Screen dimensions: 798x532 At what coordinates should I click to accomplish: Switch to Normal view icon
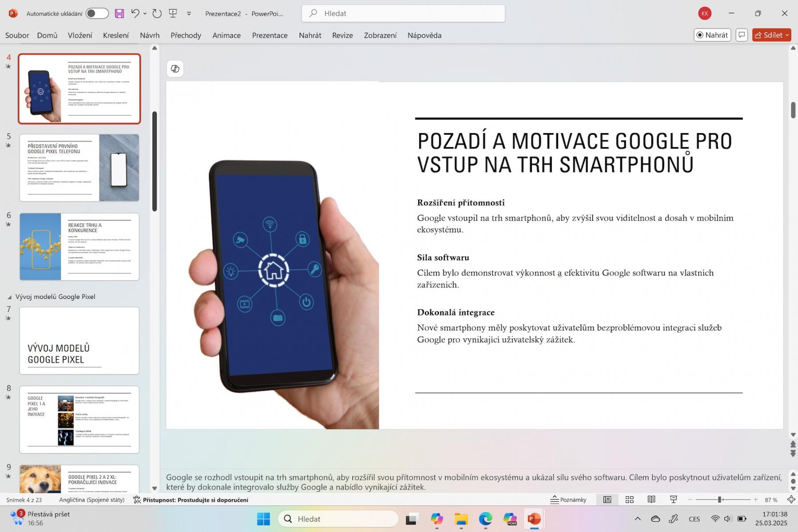[x=607, y=500]
